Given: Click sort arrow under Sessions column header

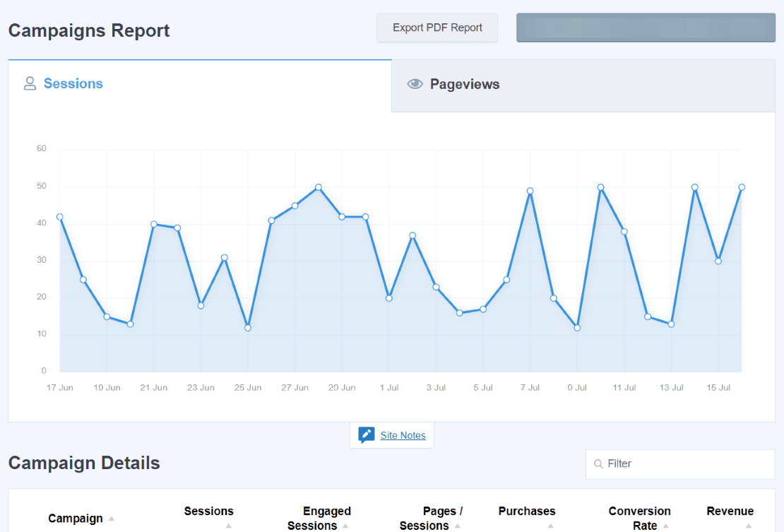Looking at the screenshot, I should (x=228, y=526).
